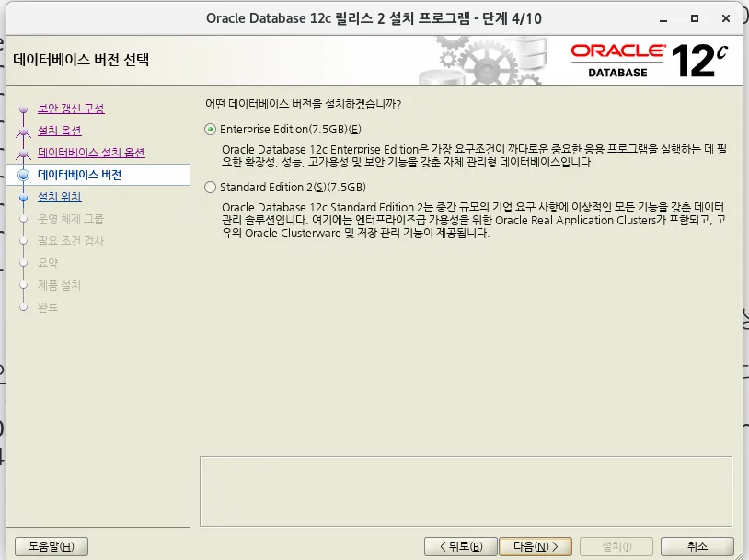Click the empty message area at the bottom
This screenshot has width=749, height=560.
pos(466,491)
